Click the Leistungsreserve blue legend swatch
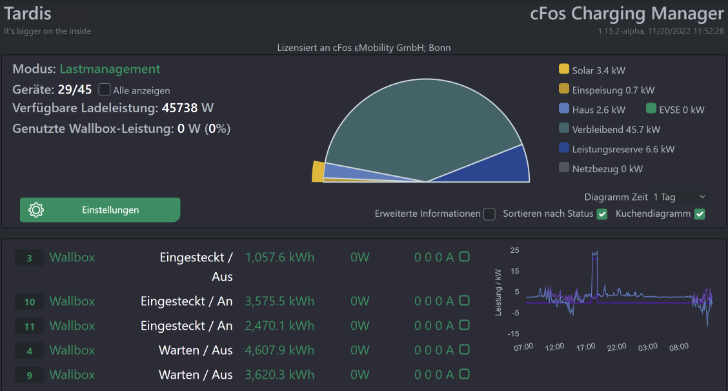The image size is (728, 391). 564,148
